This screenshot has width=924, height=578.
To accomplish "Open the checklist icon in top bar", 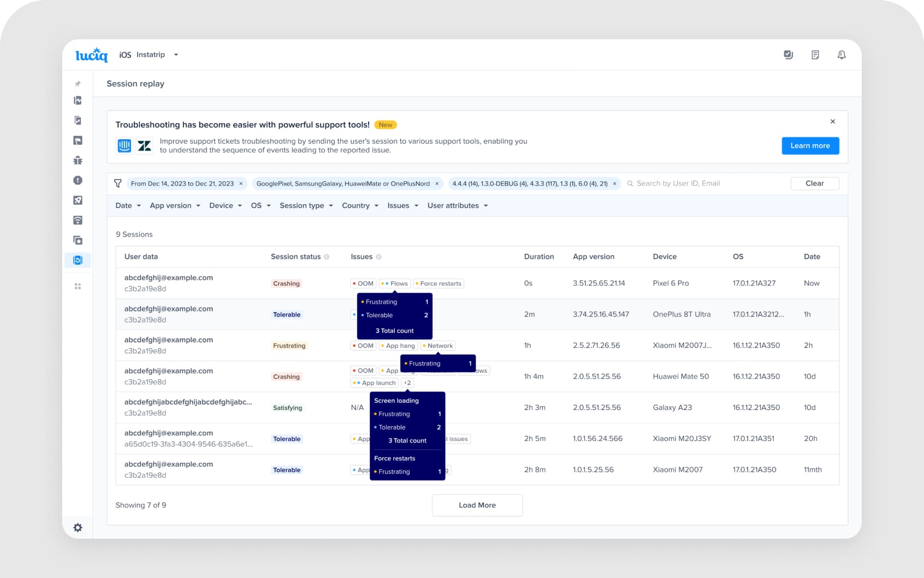I will [x=788, y=55].
